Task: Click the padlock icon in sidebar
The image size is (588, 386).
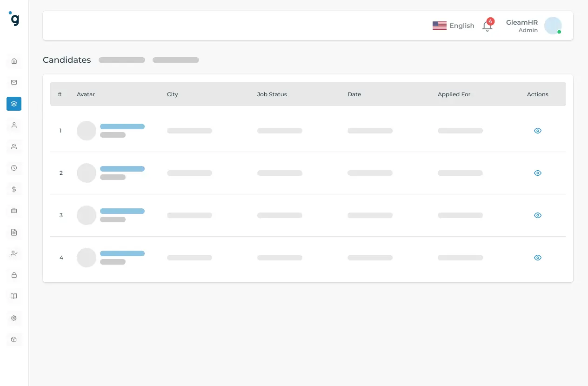Action: (x=14, y=275)
